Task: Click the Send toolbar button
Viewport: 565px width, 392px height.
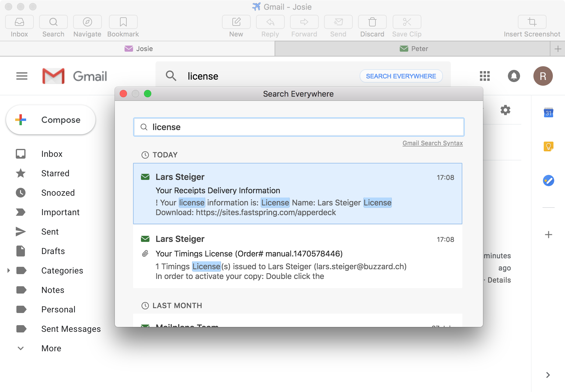Action: (x=338, y=22)
